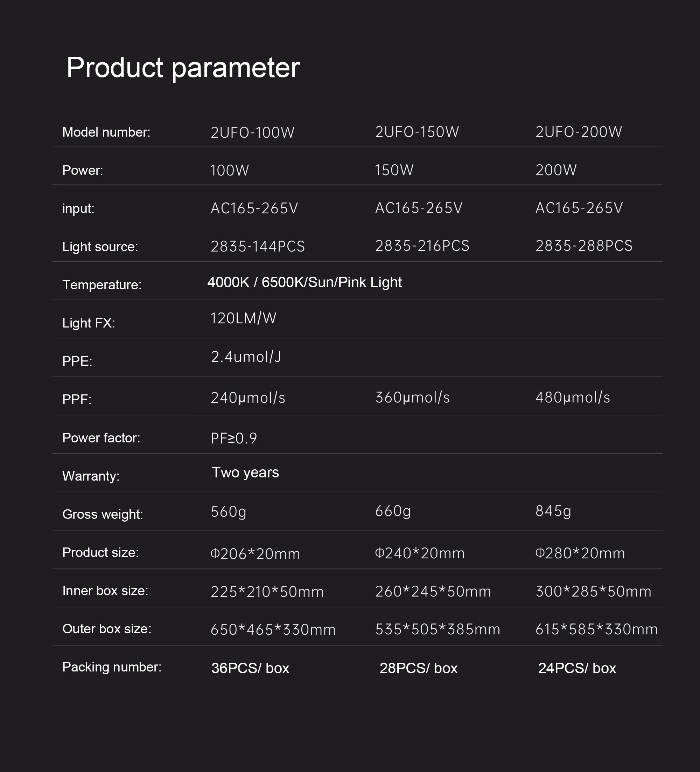Viewport: 700px width, 772px height.
Task: Click the "Temperature:" row label
Action: point(102,285)
